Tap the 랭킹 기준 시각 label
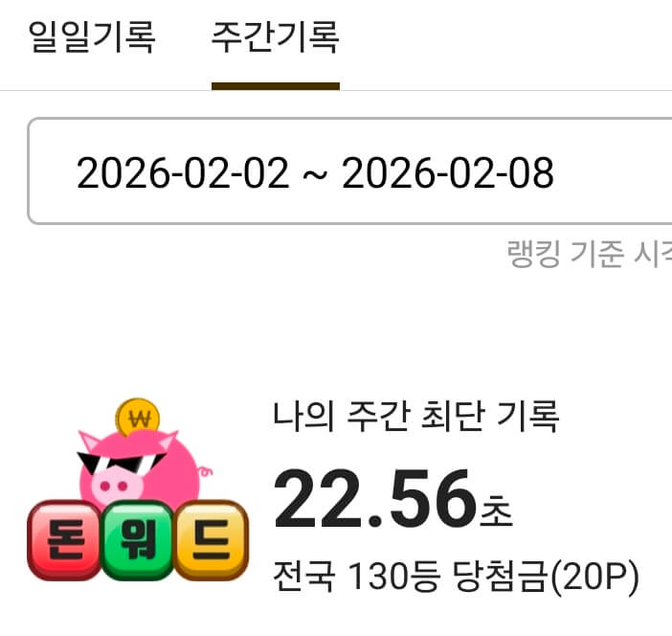Viewport: 672px width, 636px height. [x=590, y=254]
